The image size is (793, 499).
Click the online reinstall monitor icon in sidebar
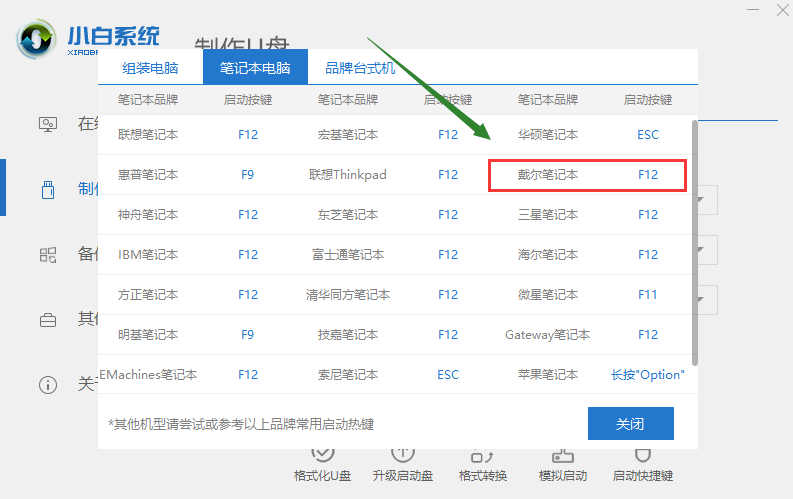click(x=47, y=124)
